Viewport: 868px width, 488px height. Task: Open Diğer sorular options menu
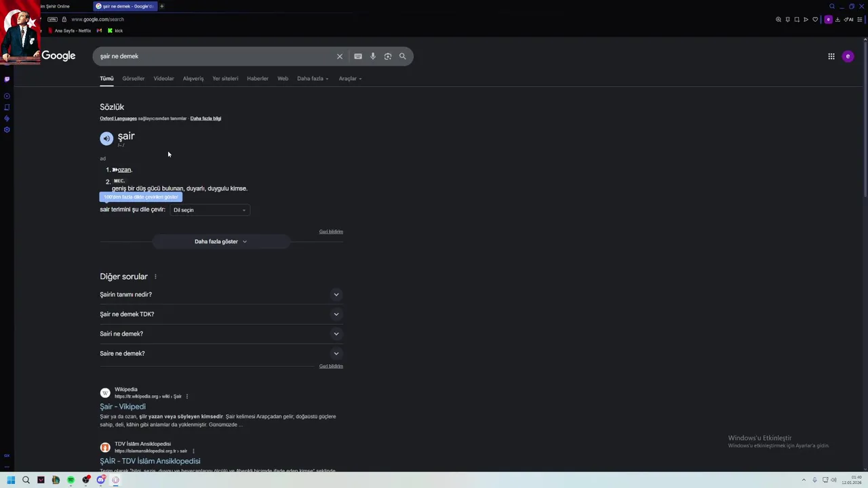[155, 277]
